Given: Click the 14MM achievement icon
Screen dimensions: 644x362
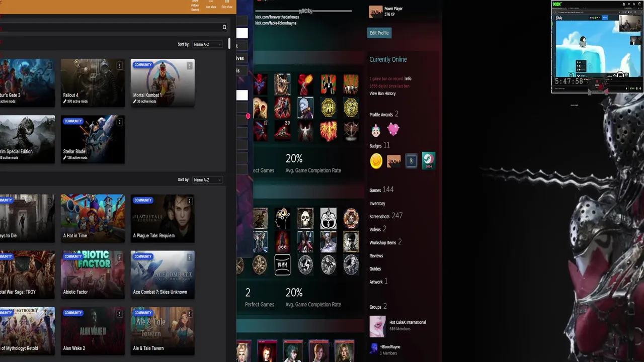Looking at the screenshot, I should 282,264.
